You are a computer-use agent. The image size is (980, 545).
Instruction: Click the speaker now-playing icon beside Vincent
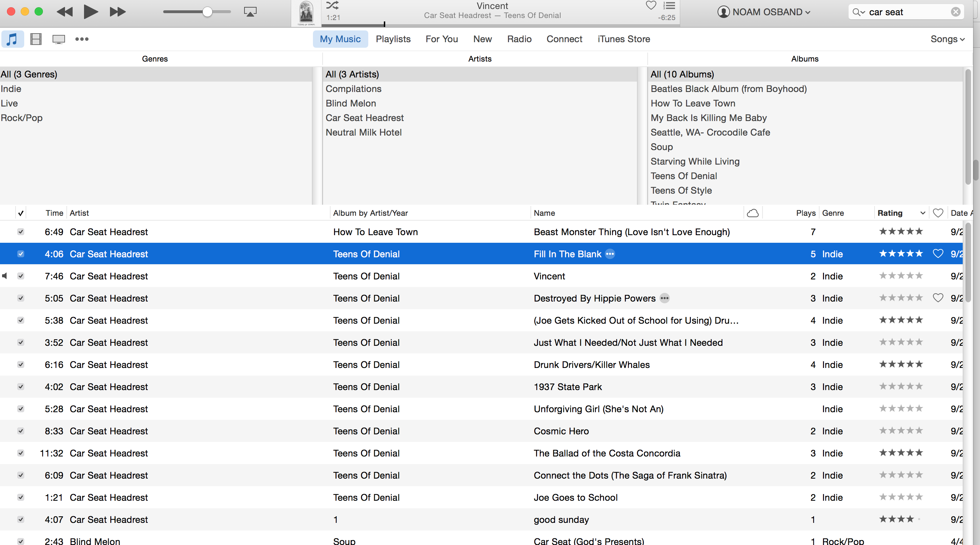(4, 276)
